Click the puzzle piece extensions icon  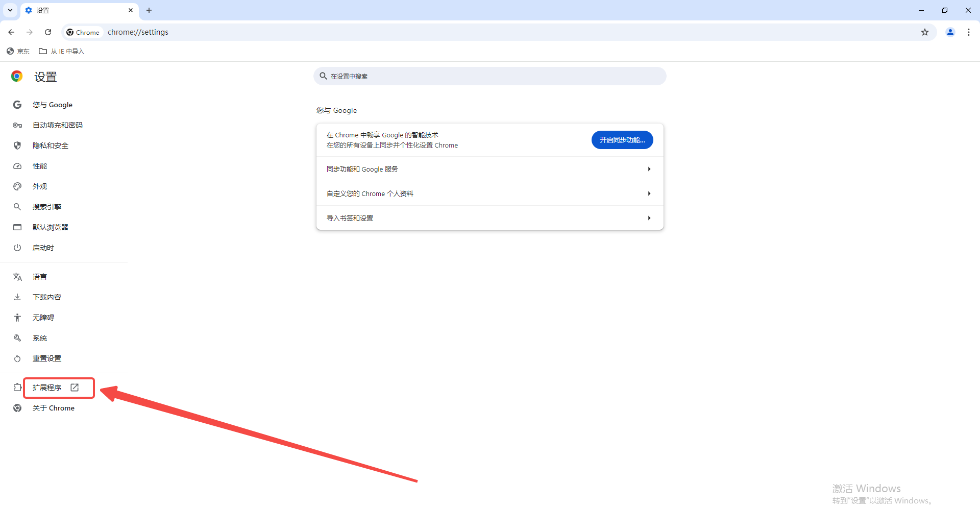click(17, 388)
